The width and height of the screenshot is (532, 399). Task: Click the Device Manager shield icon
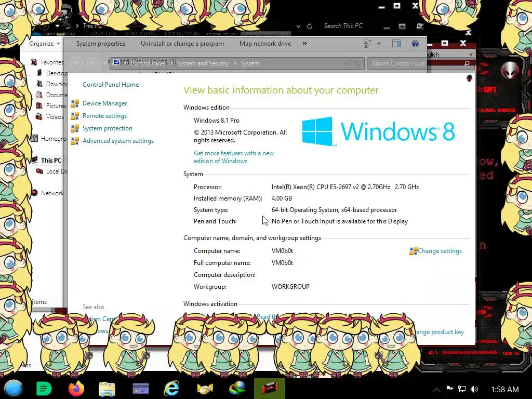[x=75, y=103]
